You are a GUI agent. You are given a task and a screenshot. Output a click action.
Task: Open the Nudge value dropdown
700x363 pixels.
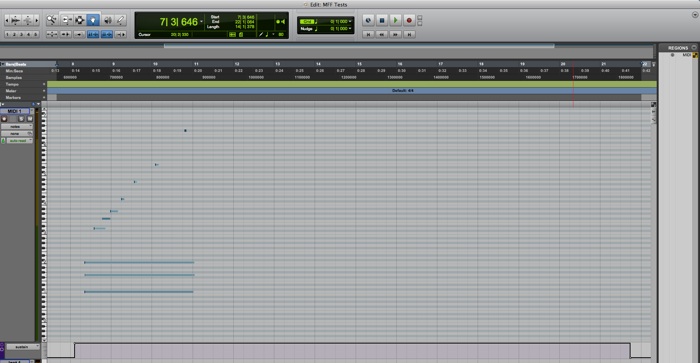click(x=350, y=29)
